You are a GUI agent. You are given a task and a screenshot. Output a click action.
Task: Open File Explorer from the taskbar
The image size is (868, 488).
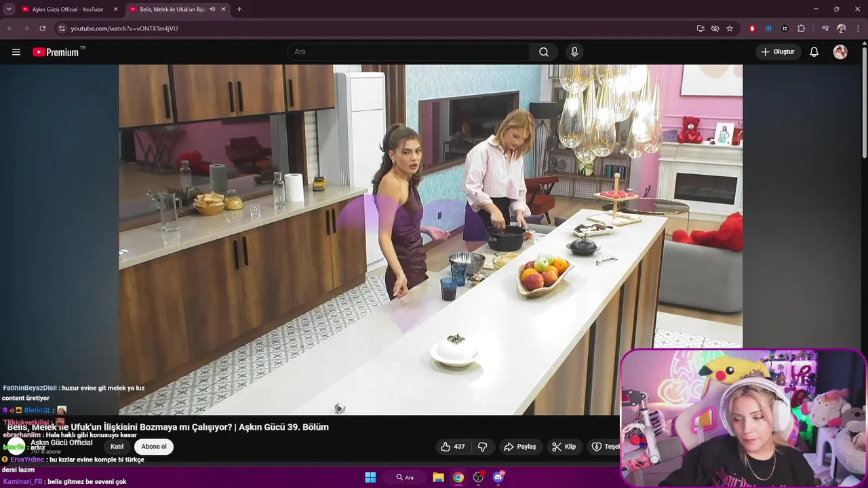coord(438,477)
